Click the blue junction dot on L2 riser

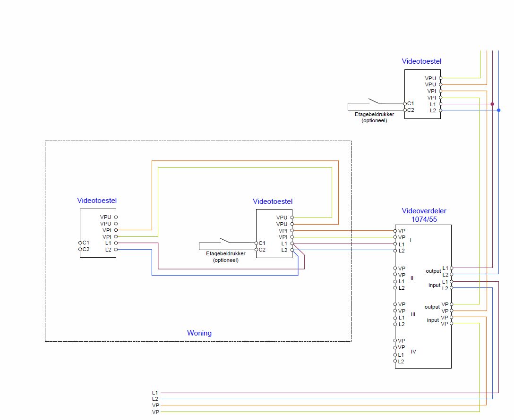tap(498, 110)
